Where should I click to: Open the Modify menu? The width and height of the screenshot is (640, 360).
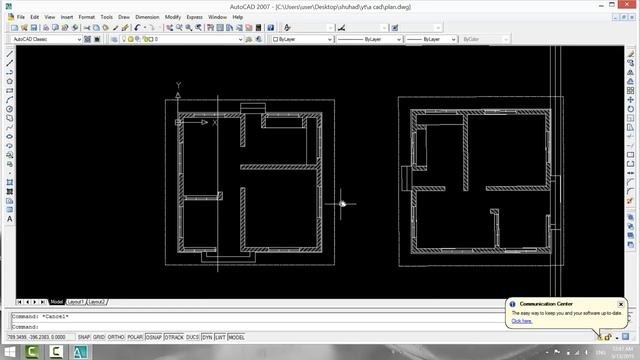point(173,17)
